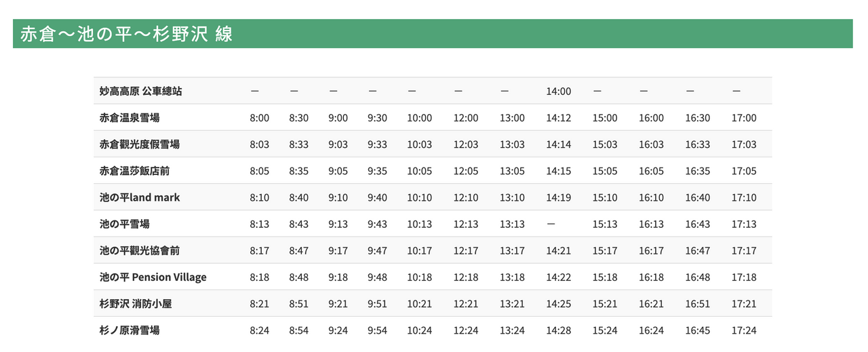This screenshot has width=868, height=352.
Task: Select the 10:03 time cell
Action: 420,144
